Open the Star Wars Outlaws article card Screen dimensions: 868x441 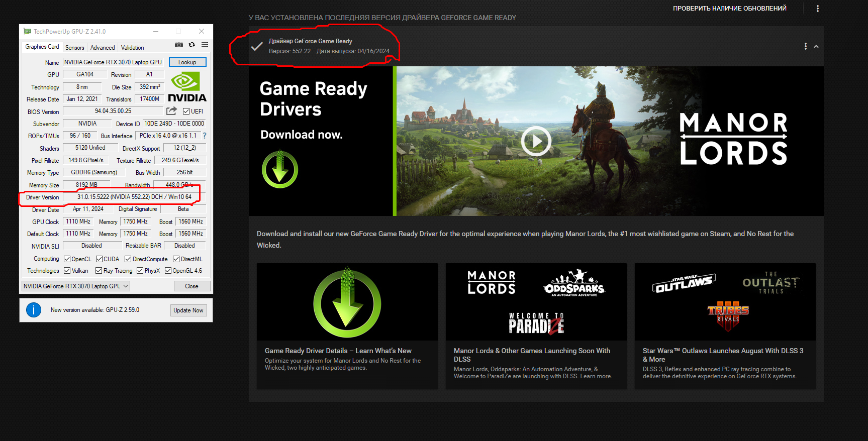(725, 325)
